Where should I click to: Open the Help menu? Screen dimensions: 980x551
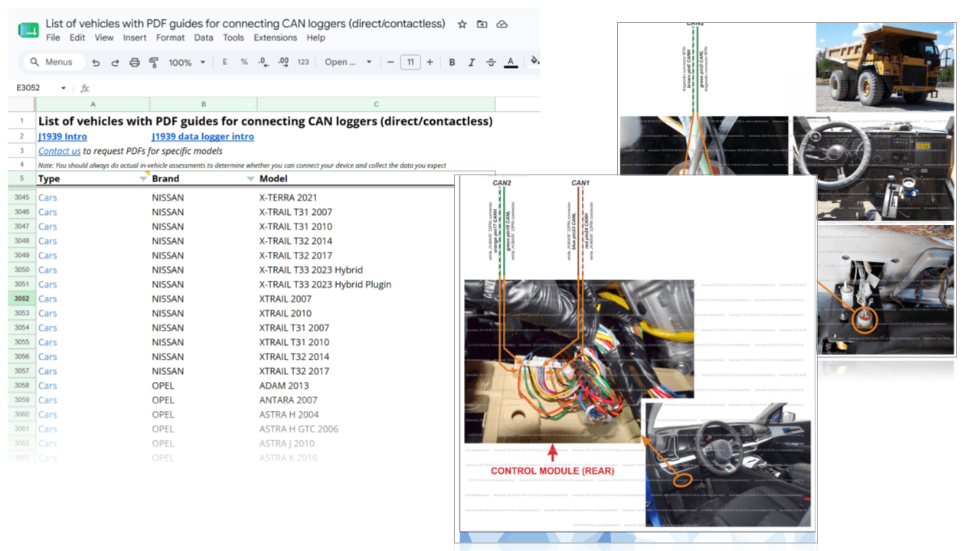pyautogui.click(x=316, y=37)
